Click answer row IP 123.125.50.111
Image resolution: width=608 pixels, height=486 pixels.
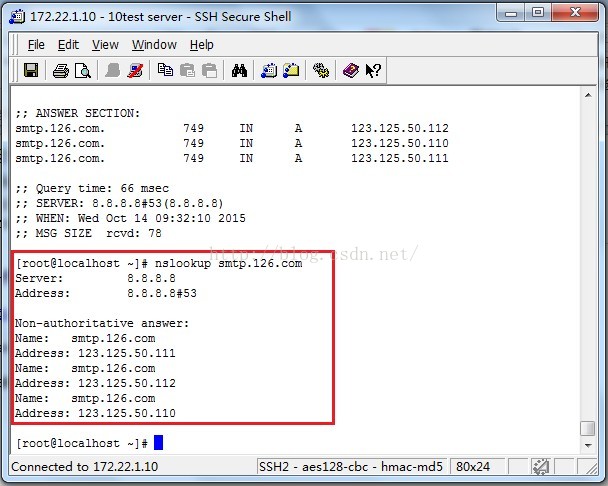coord(400,158)
